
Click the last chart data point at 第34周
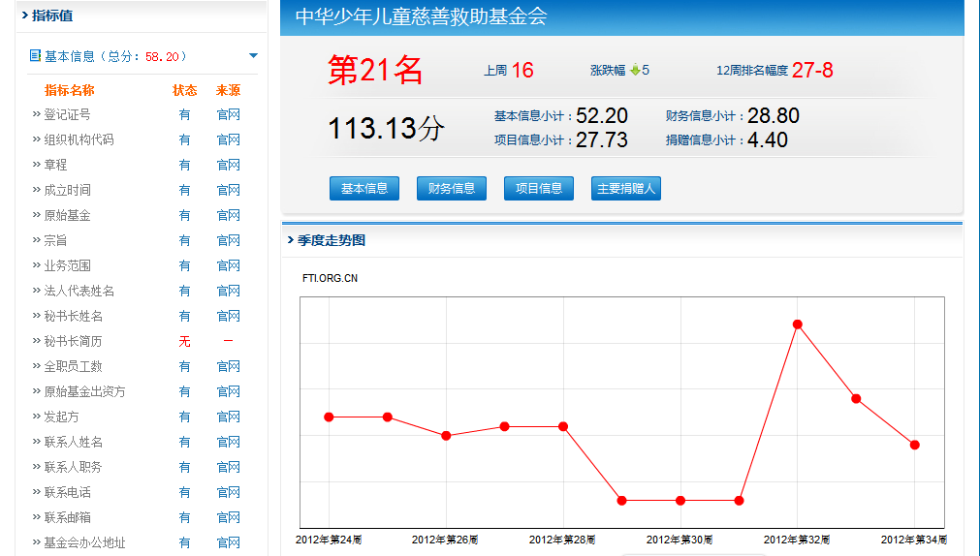coord(915,445)
